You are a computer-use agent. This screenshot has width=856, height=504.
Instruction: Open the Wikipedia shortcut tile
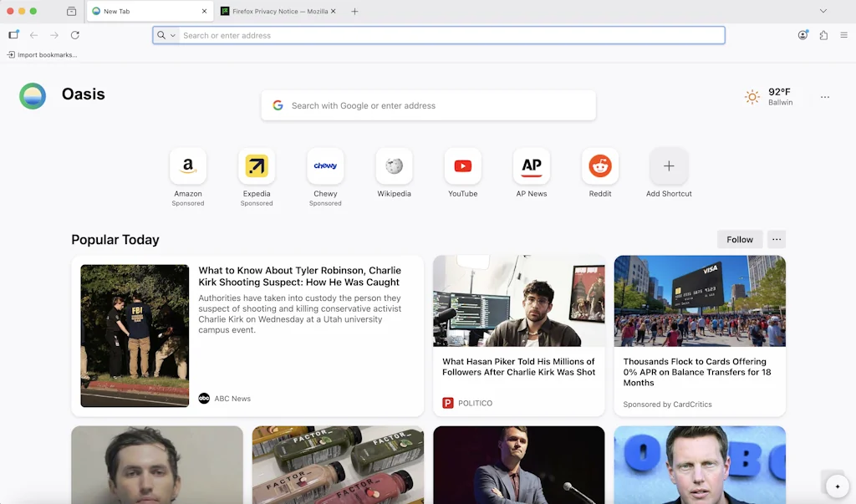click(x=394, y=166)
